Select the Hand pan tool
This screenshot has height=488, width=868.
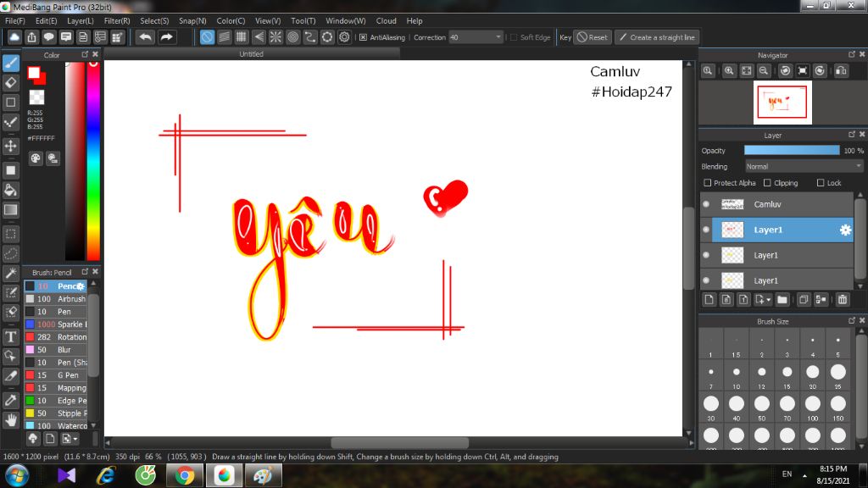[x=10, y=420]
